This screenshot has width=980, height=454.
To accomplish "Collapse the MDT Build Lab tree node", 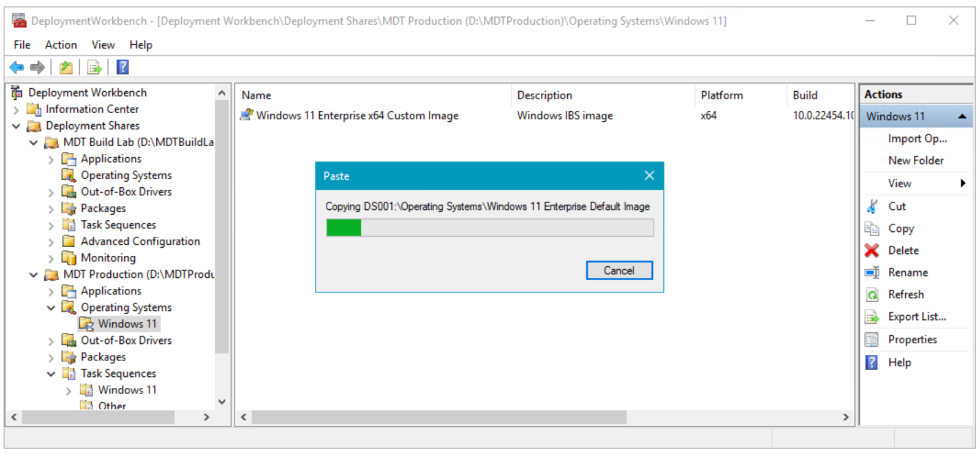I will coord(34,143).
